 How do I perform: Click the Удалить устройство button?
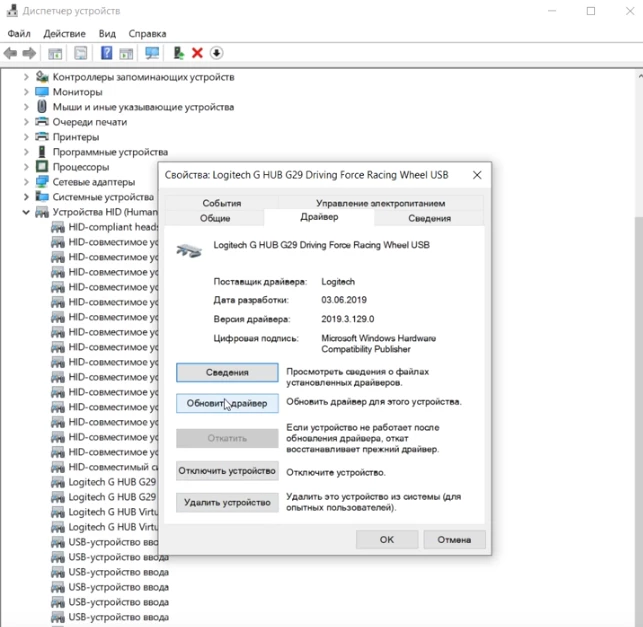pyautogui.click(x=227, y=503)
